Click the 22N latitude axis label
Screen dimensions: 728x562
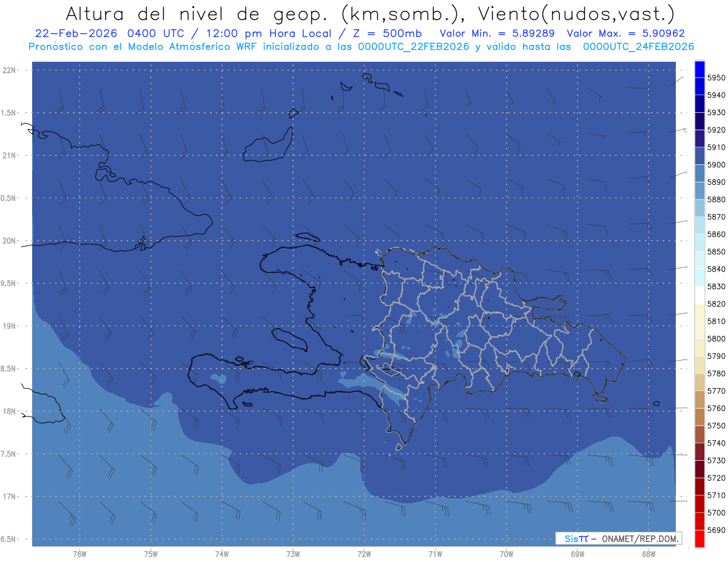10,70
